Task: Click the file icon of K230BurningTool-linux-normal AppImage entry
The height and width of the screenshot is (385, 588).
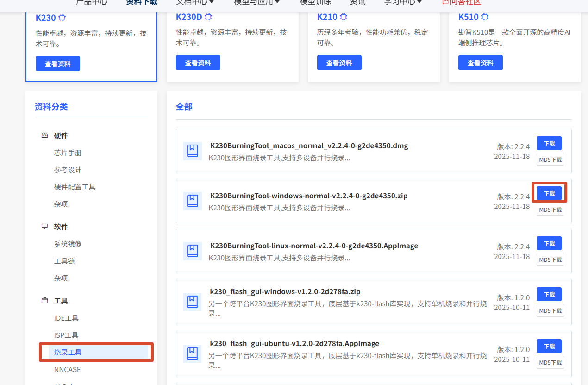Action: pos(192,251)
